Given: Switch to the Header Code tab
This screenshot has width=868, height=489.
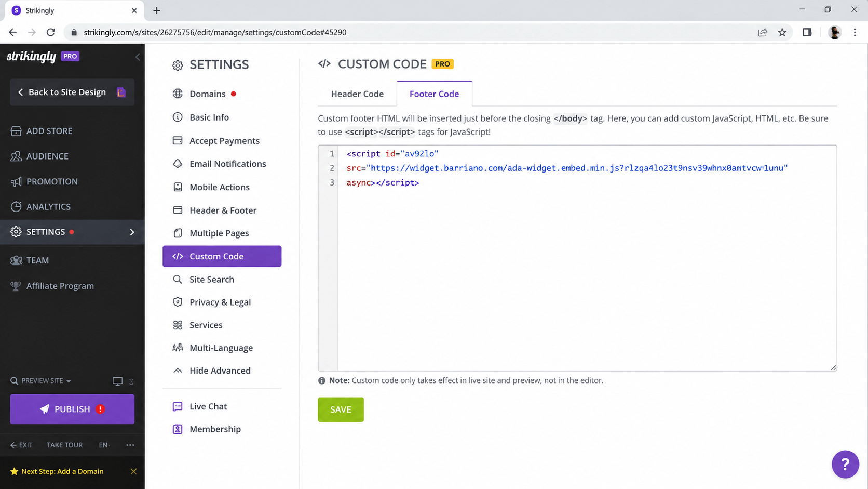Looking at the screenshot, I should [x=357, y=94].
